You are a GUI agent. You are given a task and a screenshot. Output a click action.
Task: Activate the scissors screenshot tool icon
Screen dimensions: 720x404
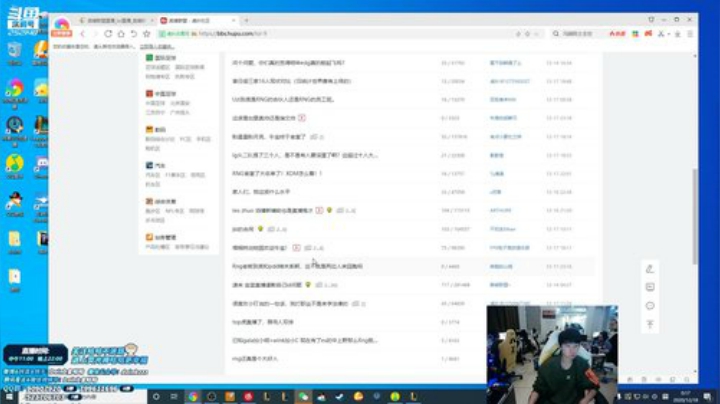point(661,34)
